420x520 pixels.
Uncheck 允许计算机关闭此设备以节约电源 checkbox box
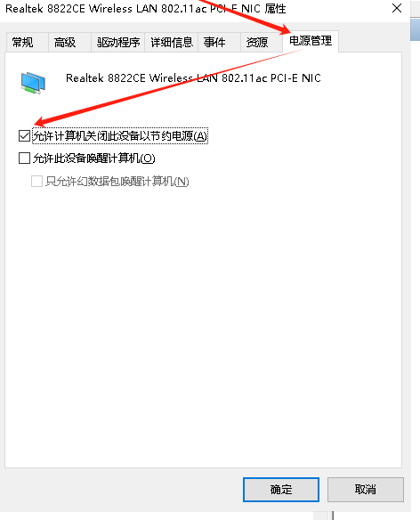click(x=25, y=135)
